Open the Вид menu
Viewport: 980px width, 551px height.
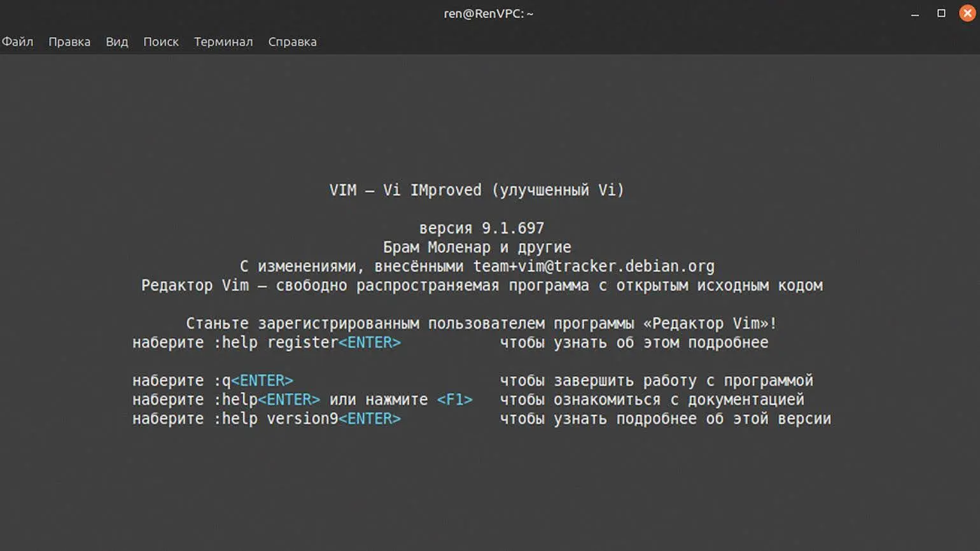click(x=116, y=42)
